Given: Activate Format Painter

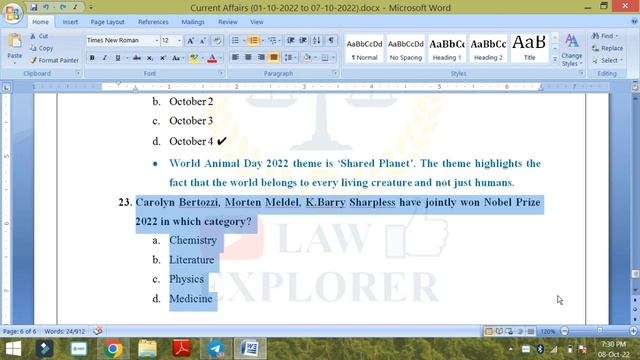Looking at the screenshot, I should click(x=54, y=60).
